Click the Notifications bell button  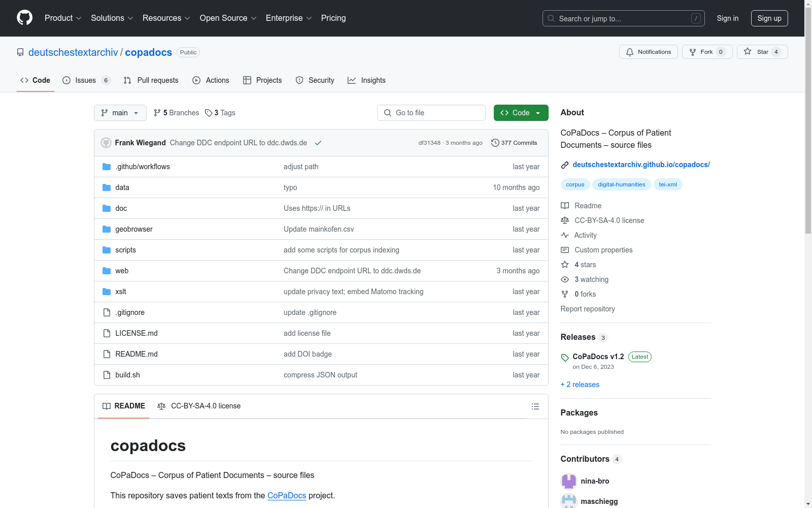click(649, 52)
